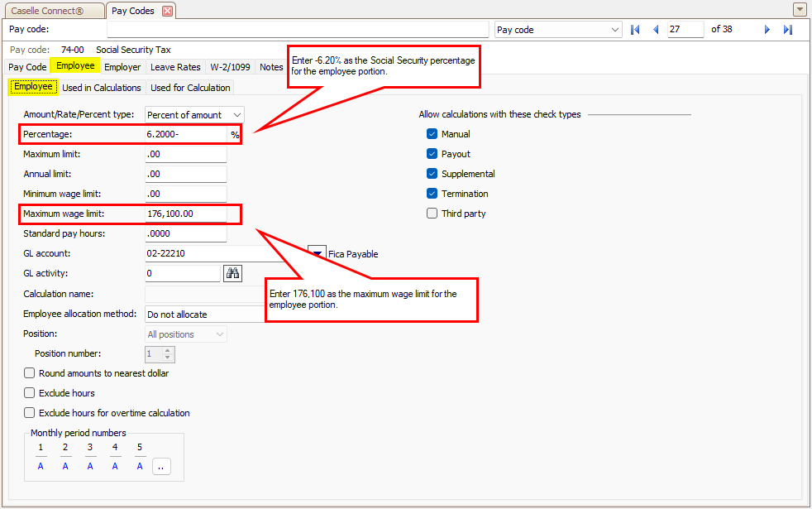Enable Round amounts to nearest dollar
This screenshot has height=509, width=812.
pos(30,373)
